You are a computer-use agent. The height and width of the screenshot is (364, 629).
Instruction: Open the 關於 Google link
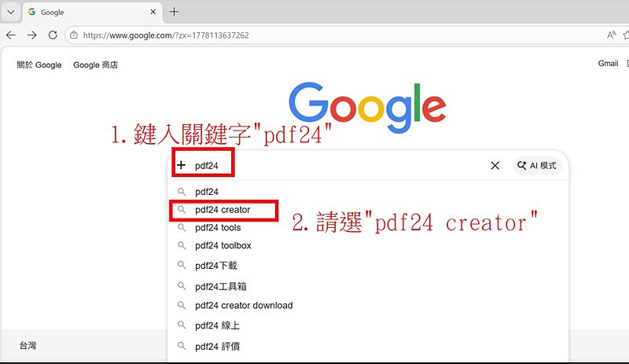(x=39, y=65)
